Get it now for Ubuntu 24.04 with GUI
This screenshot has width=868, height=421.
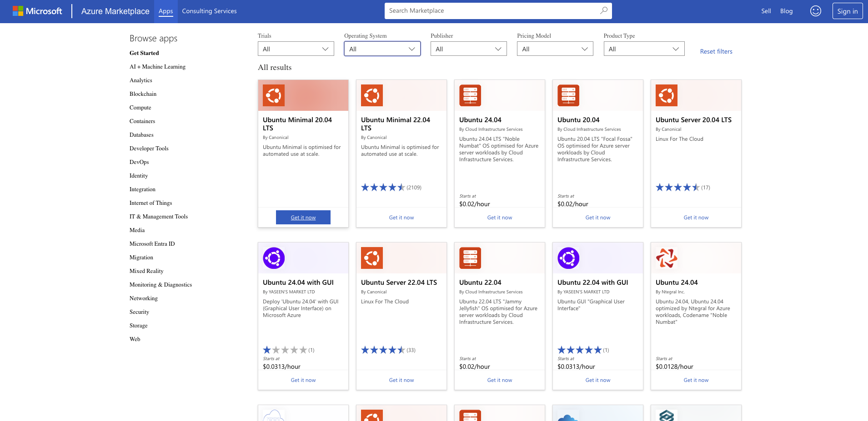(303, 380)
